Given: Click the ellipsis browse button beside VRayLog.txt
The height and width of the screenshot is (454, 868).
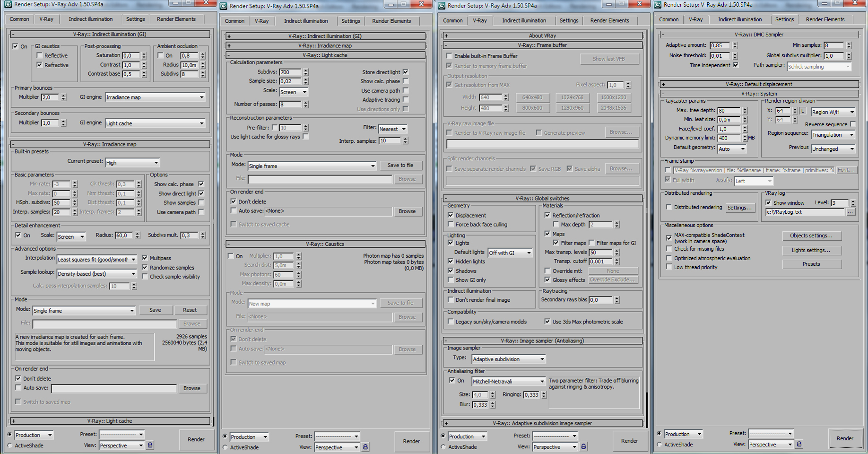Looking at the screenshot, I should point(851,212).
